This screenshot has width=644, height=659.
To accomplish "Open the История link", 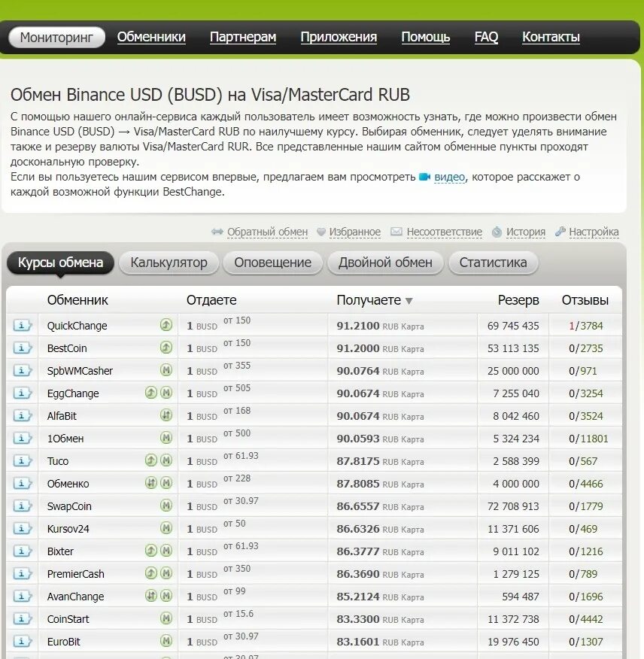I will (x=525, y=232).
